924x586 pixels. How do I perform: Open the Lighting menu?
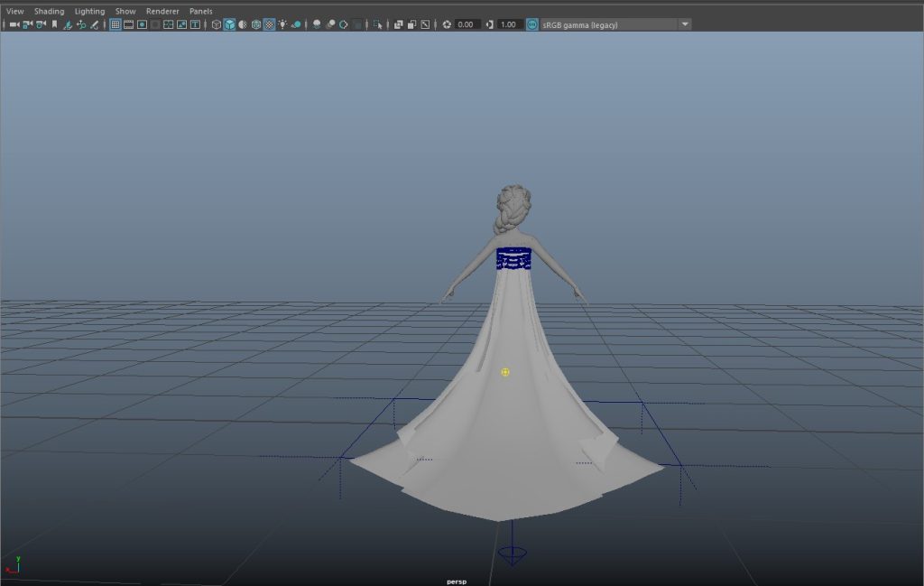click(x=89, y=11)
